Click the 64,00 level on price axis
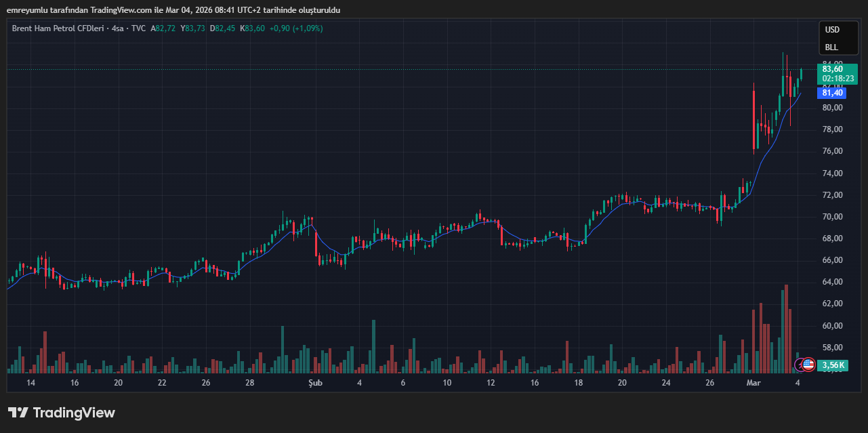This screenshot has width=868, height=433. point(832,282)
